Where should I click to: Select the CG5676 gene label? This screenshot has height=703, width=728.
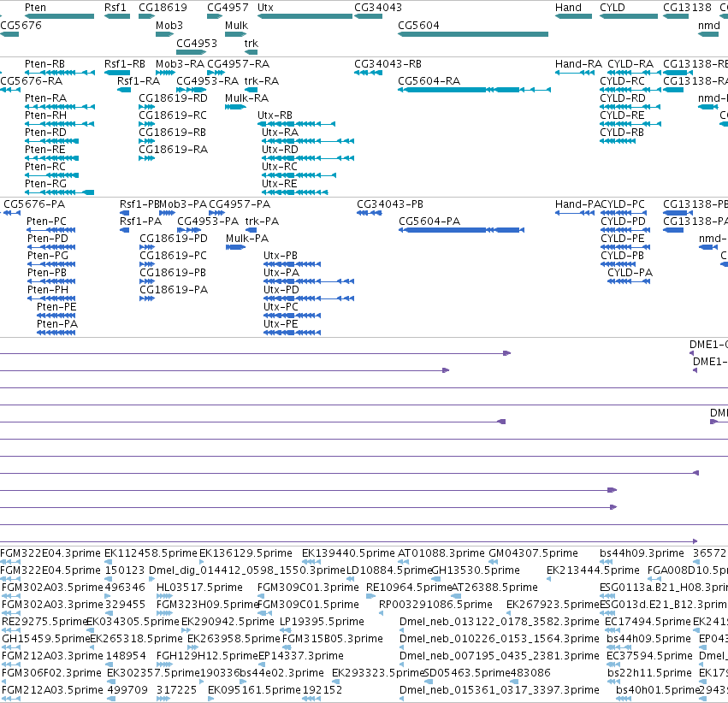(21, 25)
